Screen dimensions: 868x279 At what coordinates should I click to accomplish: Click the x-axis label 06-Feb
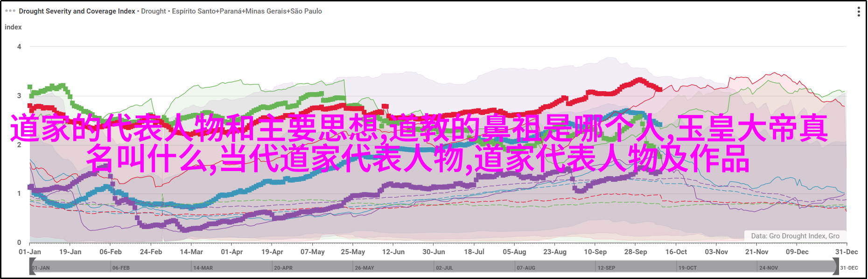111,252
